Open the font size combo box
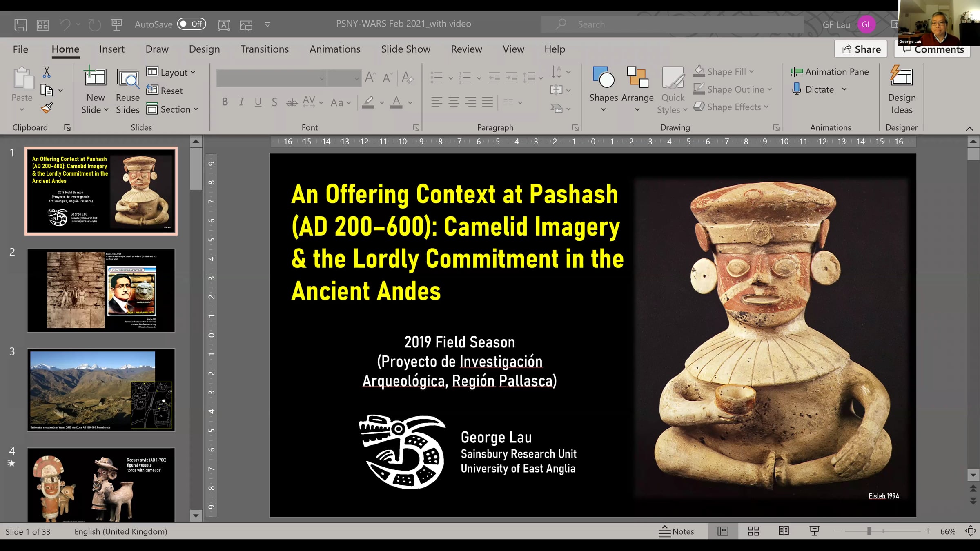This screenshot has height=551, width=980. 344,78
